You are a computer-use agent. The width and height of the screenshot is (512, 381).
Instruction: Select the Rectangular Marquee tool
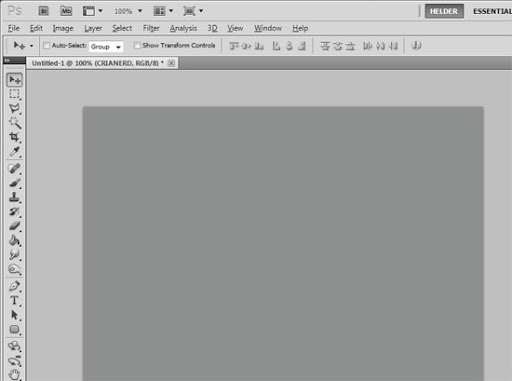point(14,94)
